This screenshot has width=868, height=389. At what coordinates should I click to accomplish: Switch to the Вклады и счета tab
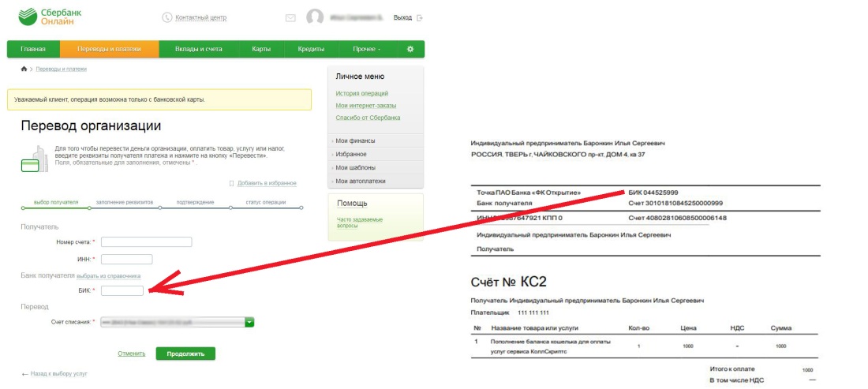(x=197, y=49)
